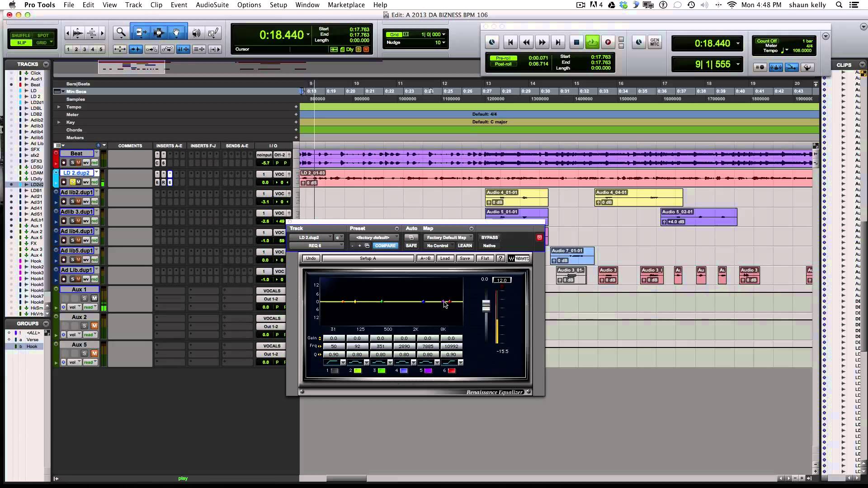Open the Clip menu
868x488 pixels.
tap(156, 5)
